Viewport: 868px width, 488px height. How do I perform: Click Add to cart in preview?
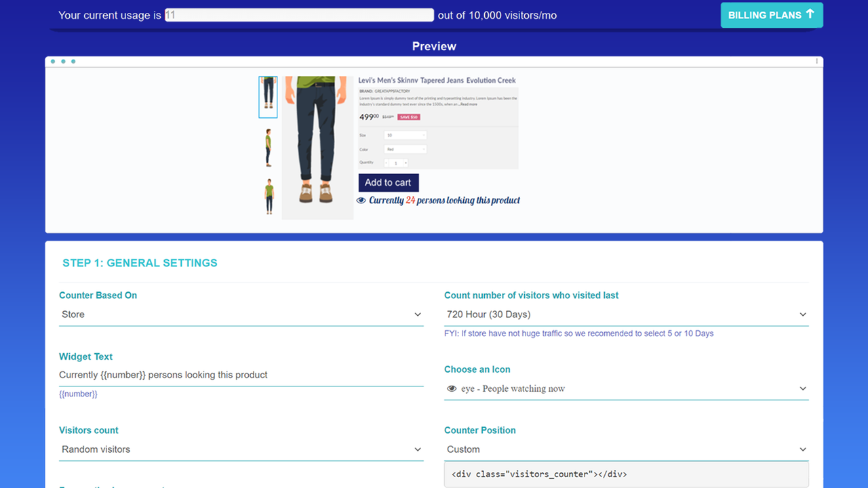389,183
